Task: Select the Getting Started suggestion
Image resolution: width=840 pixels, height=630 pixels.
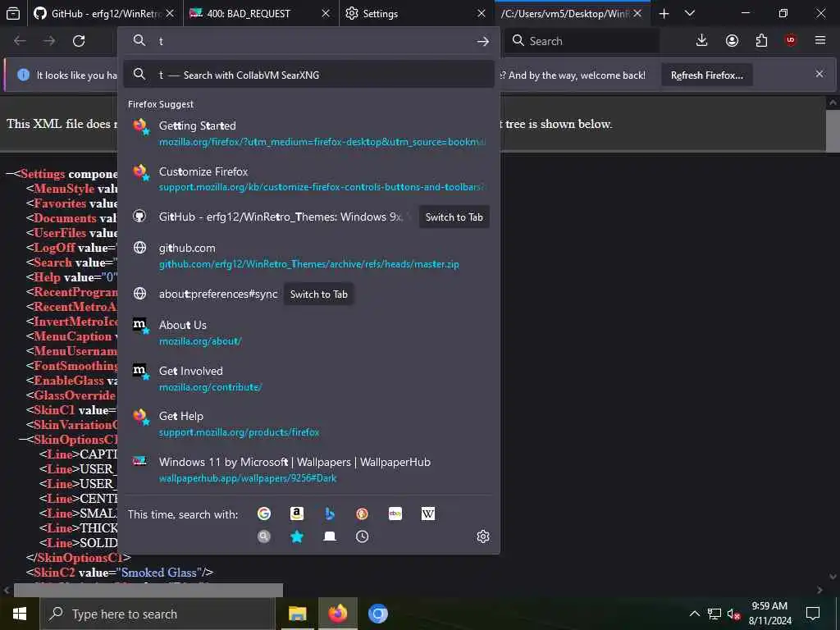Action: (308, 133)
